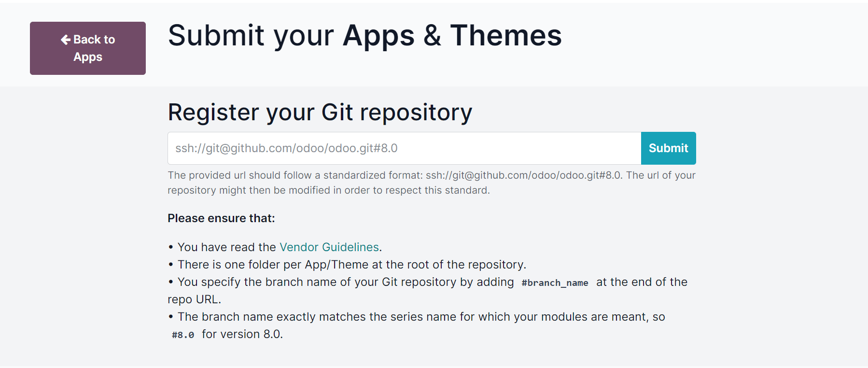Click the bold word Apps in the title
The height and width of the screenshot is (368, 868).
point(378,37)
